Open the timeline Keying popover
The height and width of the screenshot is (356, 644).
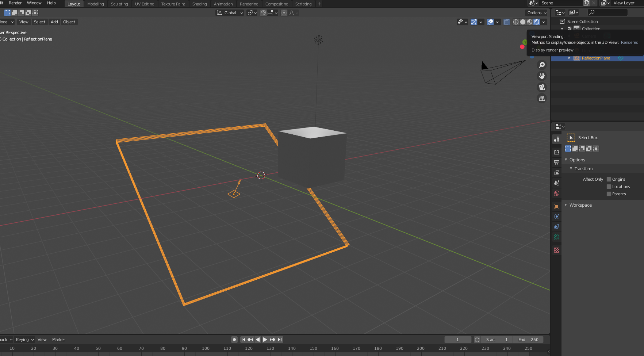click(x=24, y=340)
